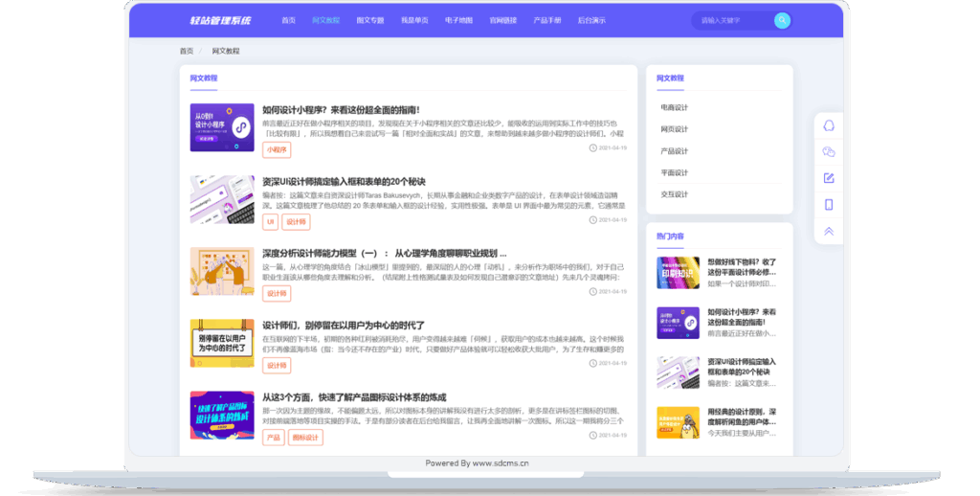Viewport: 980px width, 496px height.
Task: Select the 网页设计 category in sidebar
Action: click(674, 129)
